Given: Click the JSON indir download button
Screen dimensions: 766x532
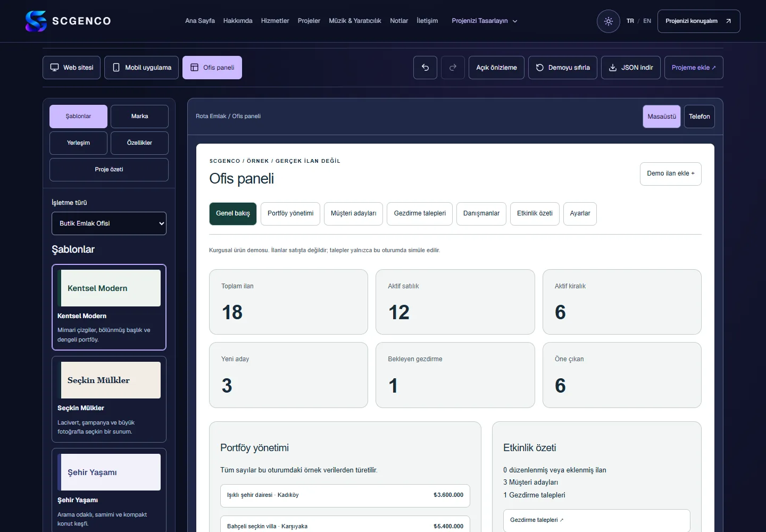Looking at the screenshot, I should pyautogui.click(x=631, y=68).
